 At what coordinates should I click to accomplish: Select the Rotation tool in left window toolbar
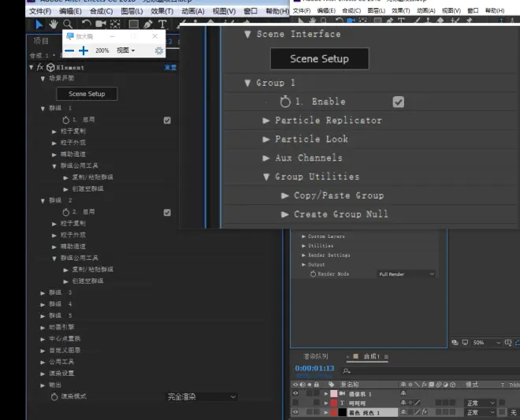pyautogui.click(x=86, y=24)
